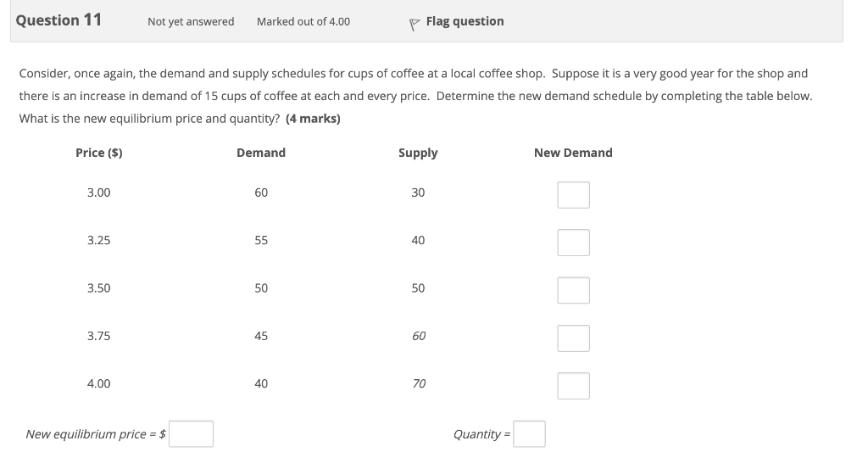This screenshot has width=868, height=469.
Task: Click the New equilibrium price input field
Action: [x=191, y=433]
